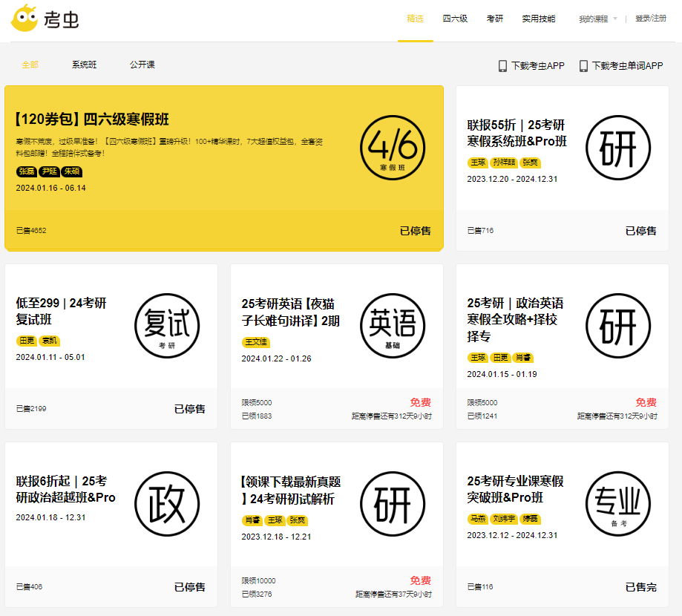Click 研 circle badge on 24考研初试解析 card
This screenshot has height=616, width=682.
click(x=393, y=504)
